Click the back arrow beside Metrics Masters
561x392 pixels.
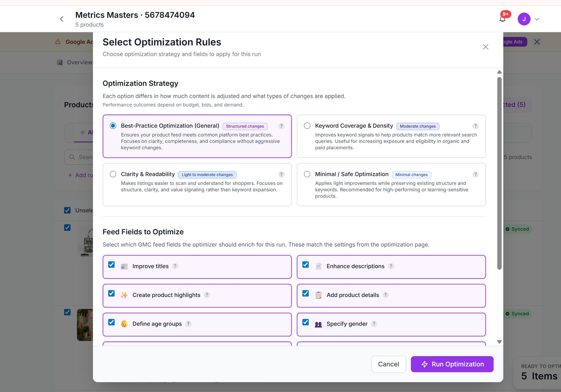(62, 19)
